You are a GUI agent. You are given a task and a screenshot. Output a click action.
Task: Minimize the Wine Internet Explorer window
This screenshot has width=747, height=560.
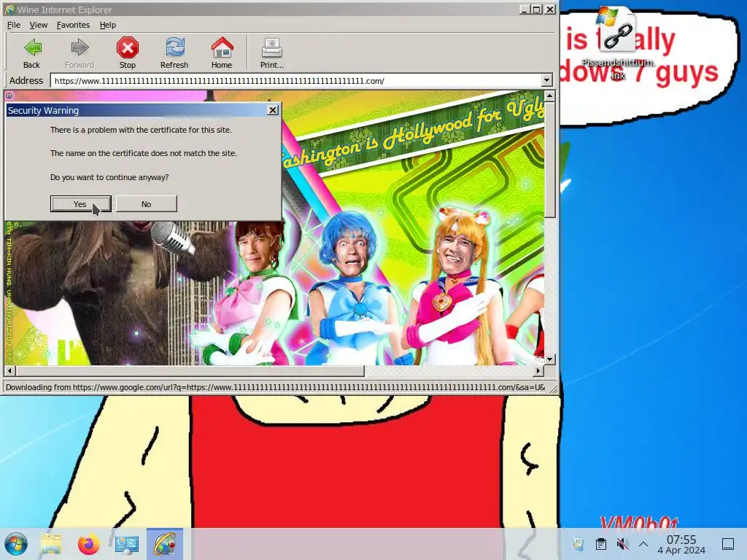tap(525, 9)
